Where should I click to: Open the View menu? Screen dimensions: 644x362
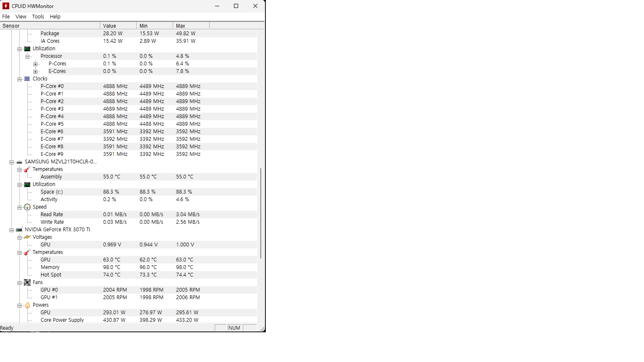21,17
